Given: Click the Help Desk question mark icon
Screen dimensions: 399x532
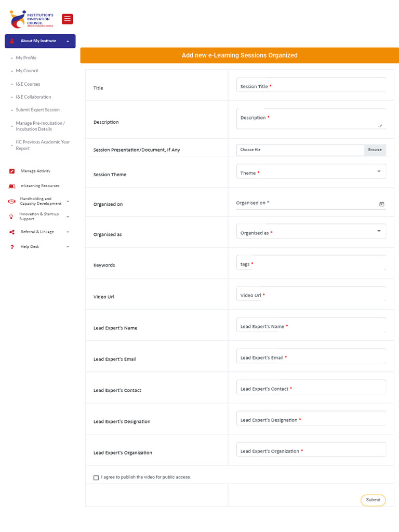Looking at the screenshot, I should click(12, 247).
